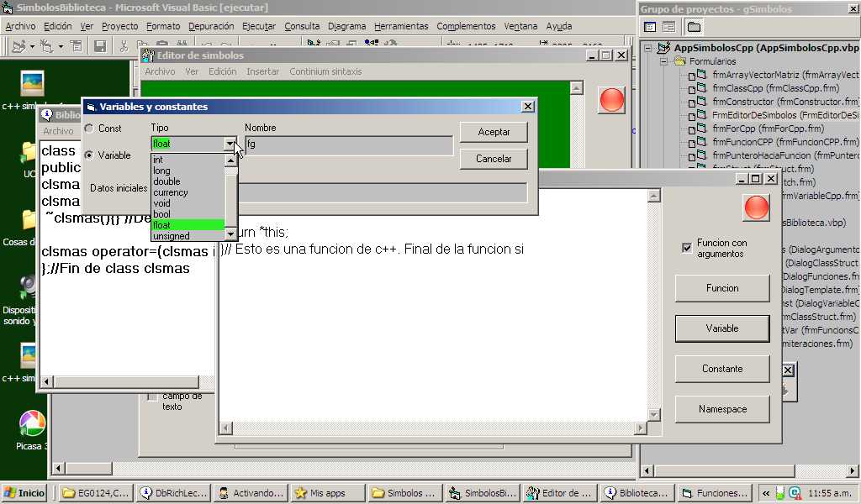
Task: Choose currency in the Tipo list
Action: (188, 192)
